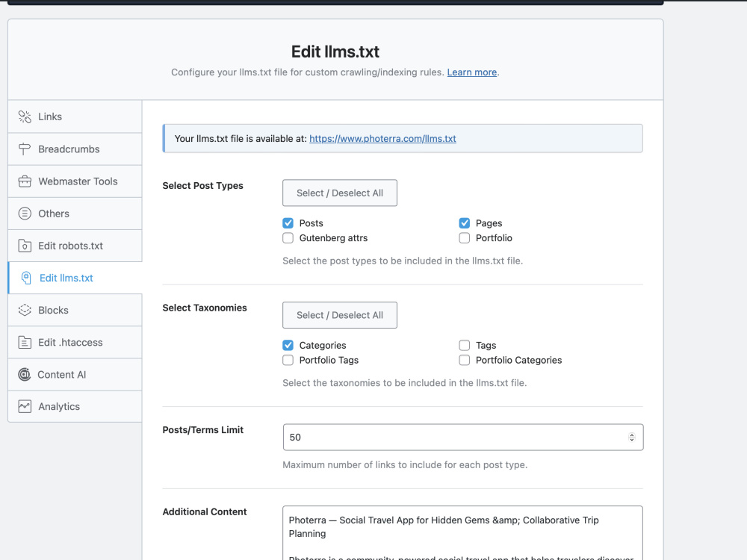Enable the Gutenberg attrs checkbox
The height and width of the screenshot is (560, 747).
point(288,238)
